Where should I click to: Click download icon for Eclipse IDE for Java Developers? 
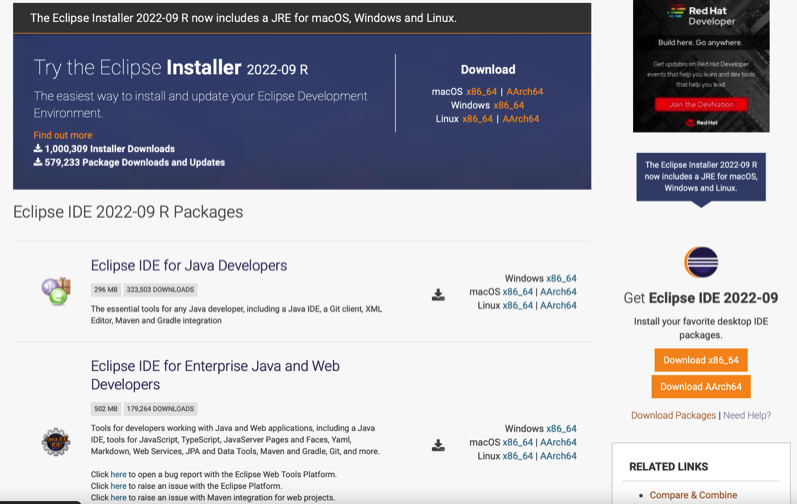pos(438,295)
